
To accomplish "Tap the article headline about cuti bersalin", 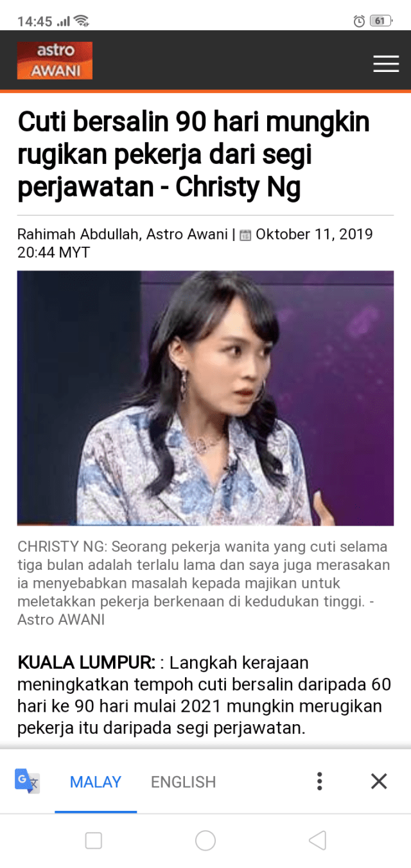I will point(193,155).
